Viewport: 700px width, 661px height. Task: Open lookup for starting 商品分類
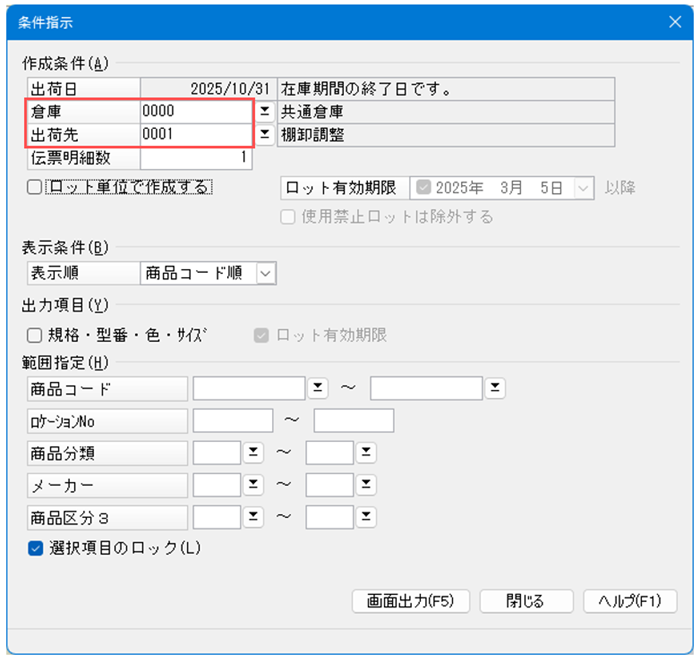click(254, 453)
